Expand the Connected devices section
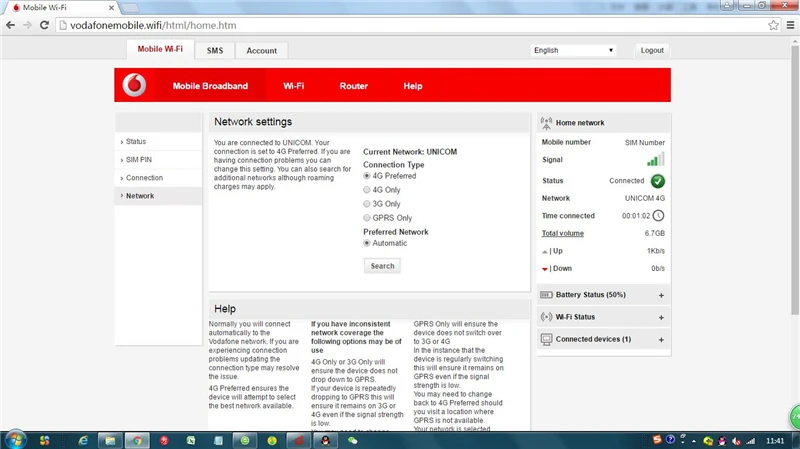This screenshot has height=449, width=800. pyautogui.click(x=661, y=340)
